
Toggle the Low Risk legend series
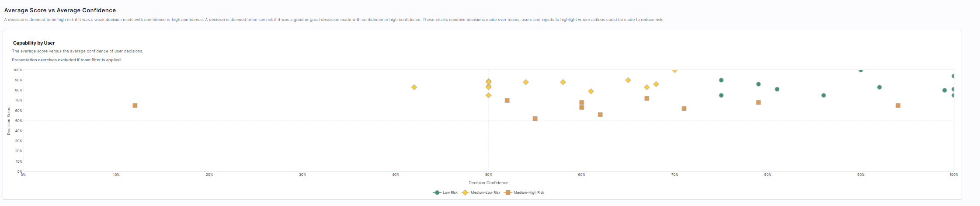click(445, 192)
